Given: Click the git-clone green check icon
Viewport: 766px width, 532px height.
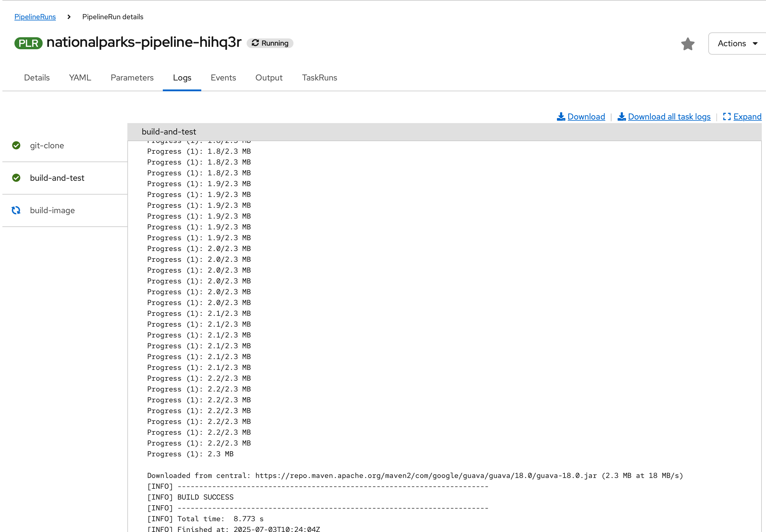Looking at the screenshot, I should 16,145.
